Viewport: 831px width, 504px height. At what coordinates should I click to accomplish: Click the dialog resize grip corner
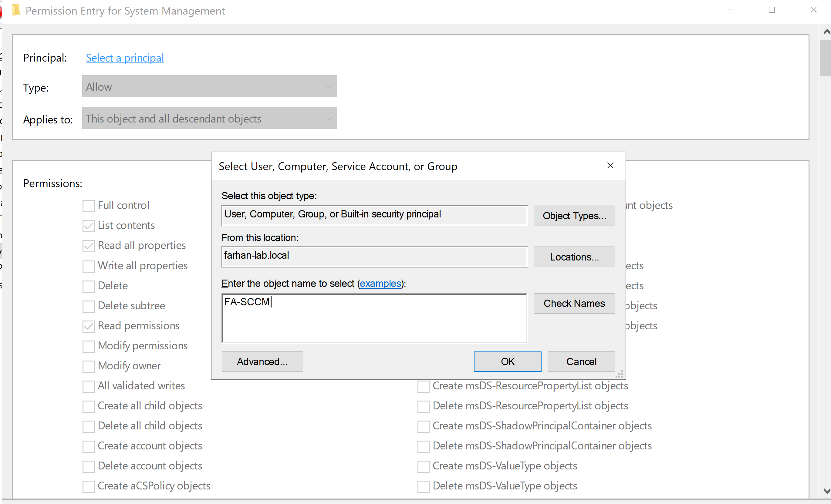[620, 374]
